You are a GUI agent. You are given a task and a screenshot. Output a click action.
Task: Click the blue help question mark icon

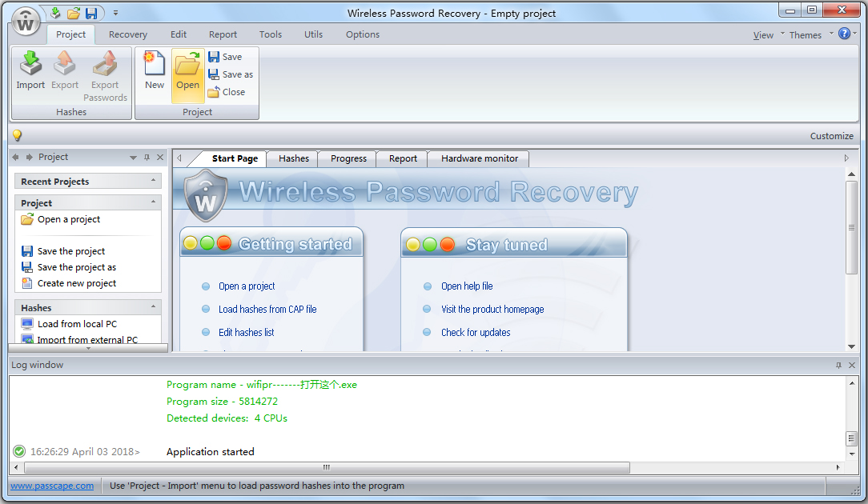tap(844, 34)
